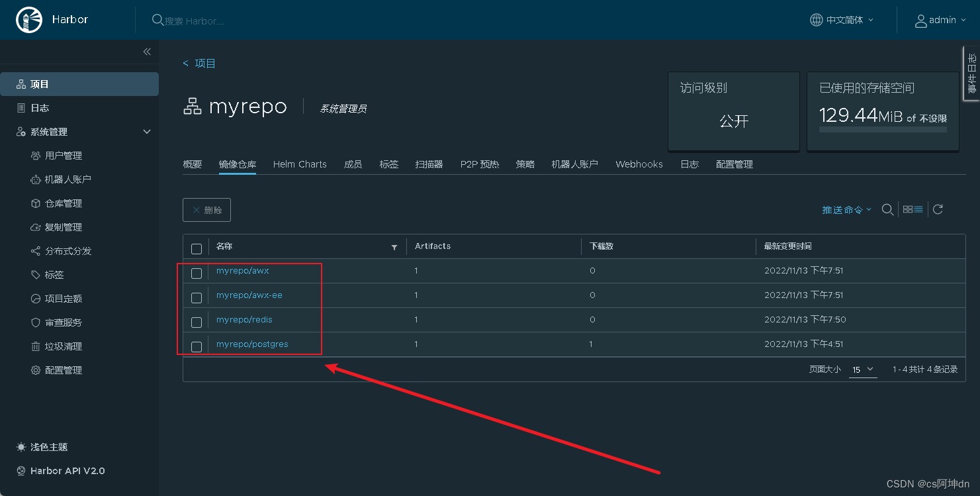Click the 浅色主题 sun icon
The width and height of the screenshot is (980, 496).
click(x=21, y=447)
